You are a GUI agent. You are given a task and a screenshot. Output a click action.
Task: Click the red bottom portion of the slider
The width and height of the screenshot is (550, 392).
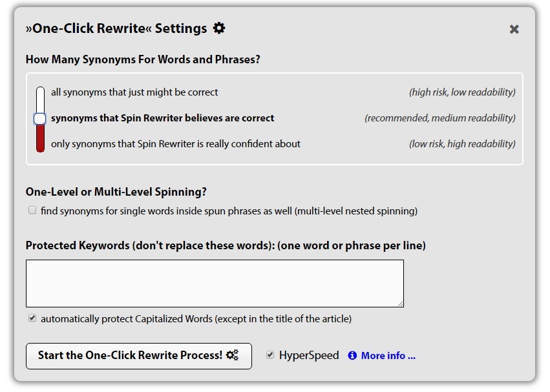pyautogui.click(x=40, y=138)
